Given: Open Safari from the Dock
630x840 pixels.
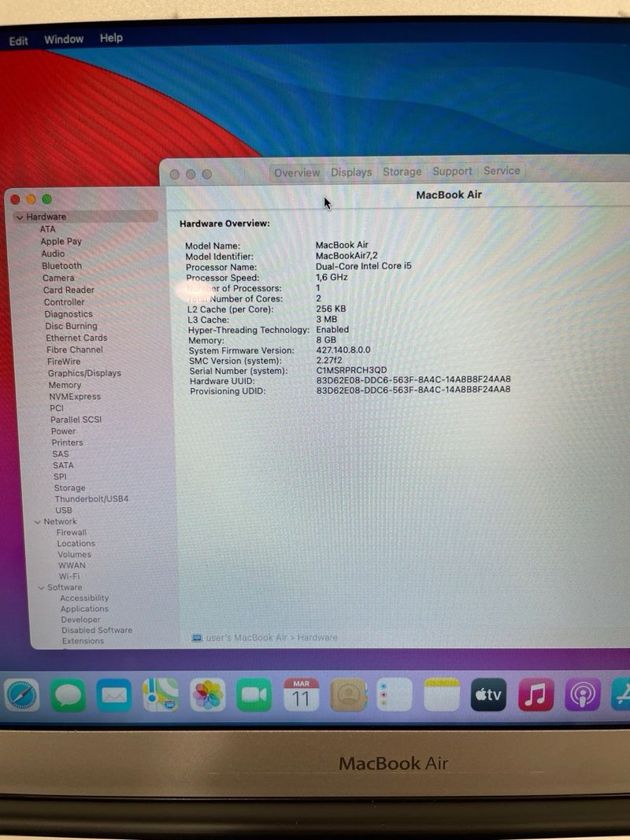Looking at the screenshot, I should (22, 695).
